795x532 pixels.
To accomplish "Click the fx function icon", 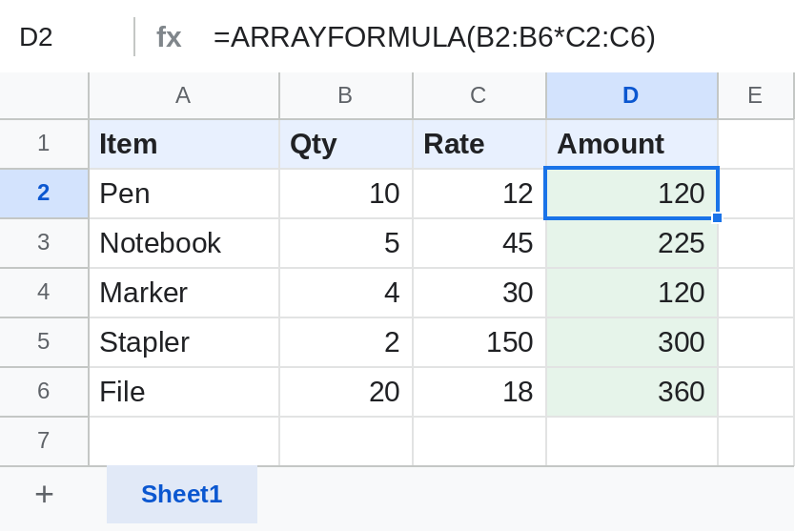I will point(169,37).
